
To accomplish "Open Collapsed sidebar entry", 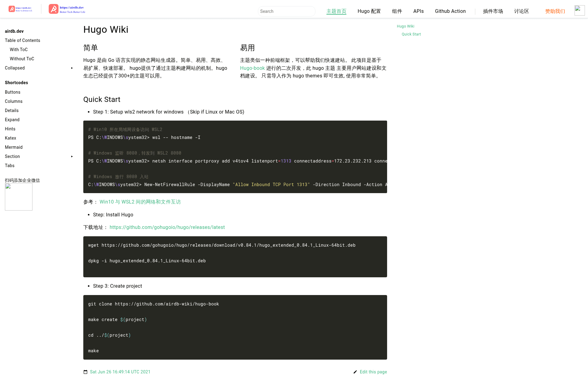I will point(15,68).
